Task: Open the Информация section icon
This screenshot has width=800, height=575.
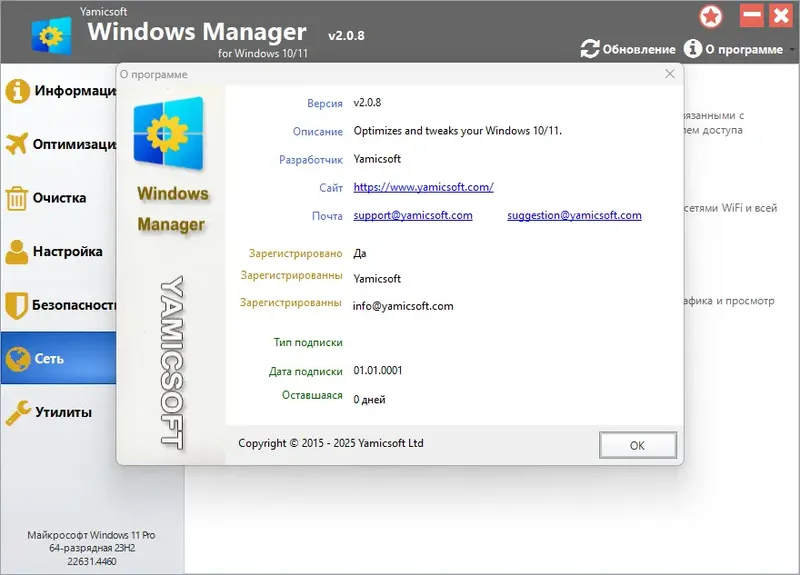Action: pos(17,91)
